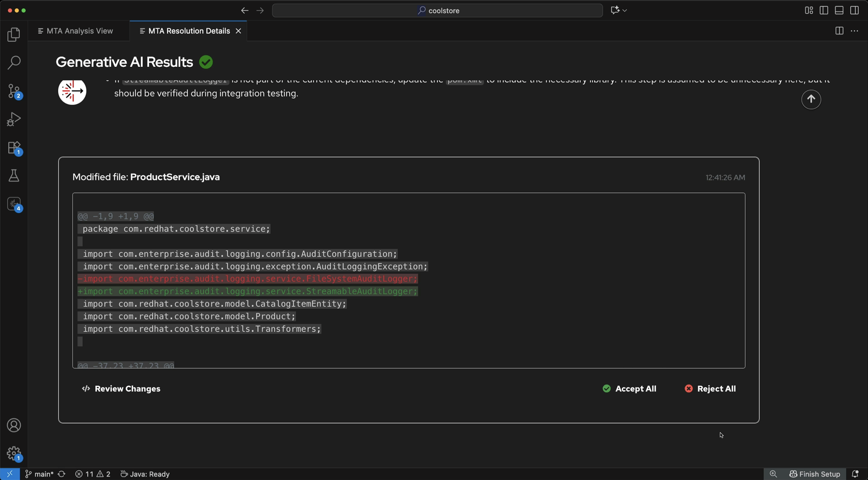Screen dimensions: 868x480
Task: Open the Testing flask icon
Action: 14,176
